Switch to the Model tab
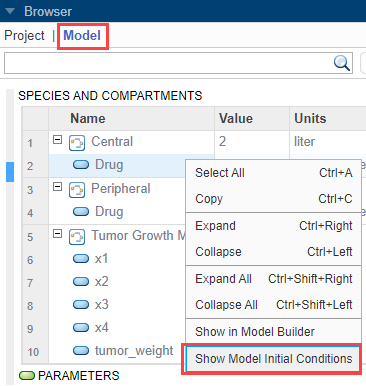 82,35
